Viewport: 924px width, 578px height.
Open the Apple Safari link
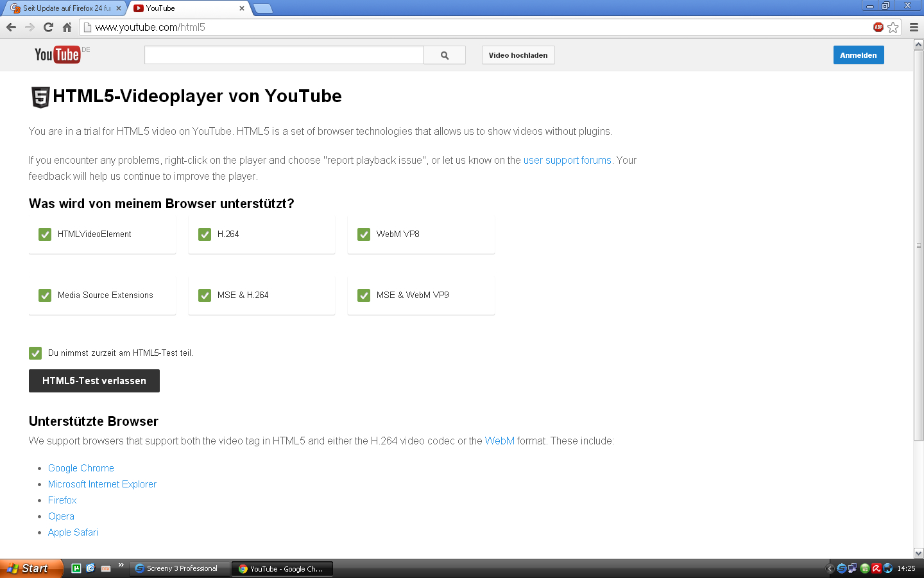click(x=73, y=532)
